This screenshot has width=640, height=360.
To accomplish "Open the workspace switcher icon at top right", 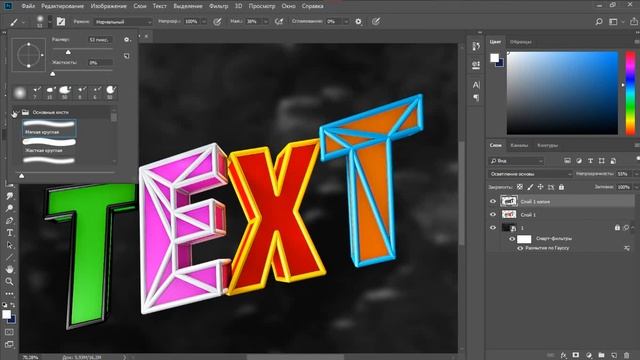I will click(613, 22).
